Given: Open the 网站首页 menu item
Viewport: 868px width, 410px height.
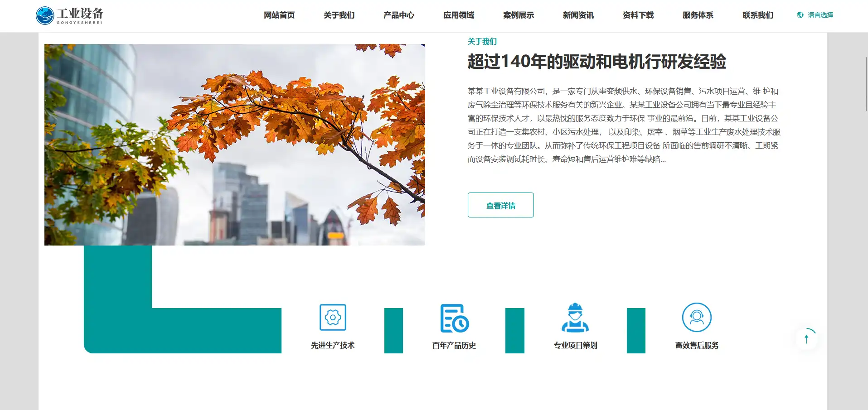Looking at the screenshot, I should point(279,15).
